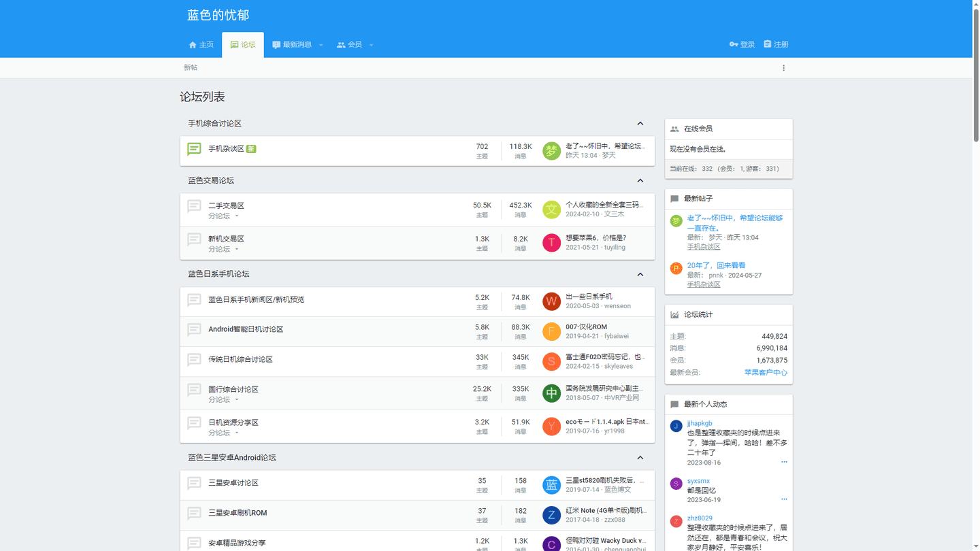Open more options for jjhapkgb's status

coord(784,463)
